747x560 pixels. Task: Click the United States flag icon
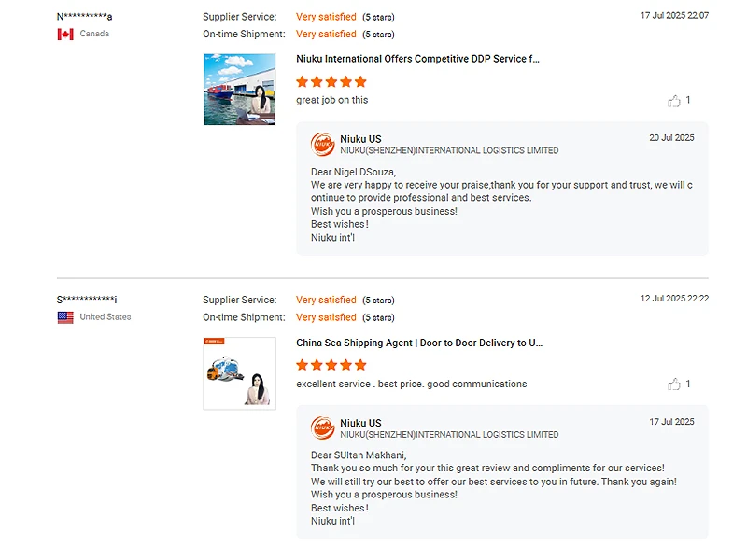point(65,317)
